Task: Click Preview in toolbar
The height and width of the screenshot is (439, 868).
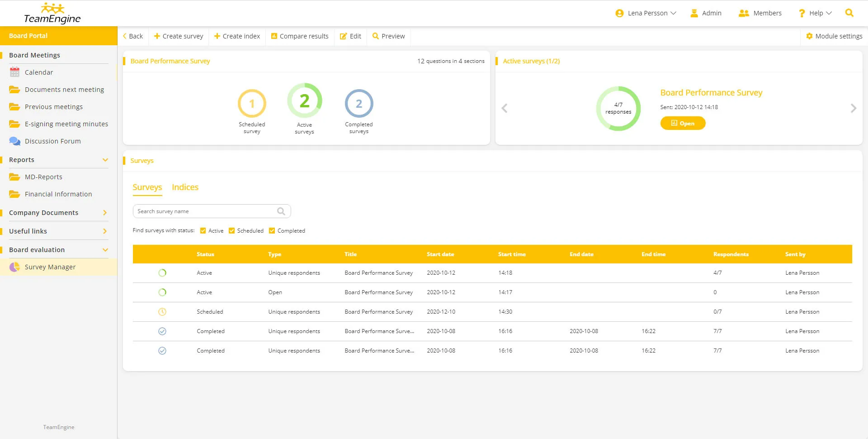Action: (389, 36)
